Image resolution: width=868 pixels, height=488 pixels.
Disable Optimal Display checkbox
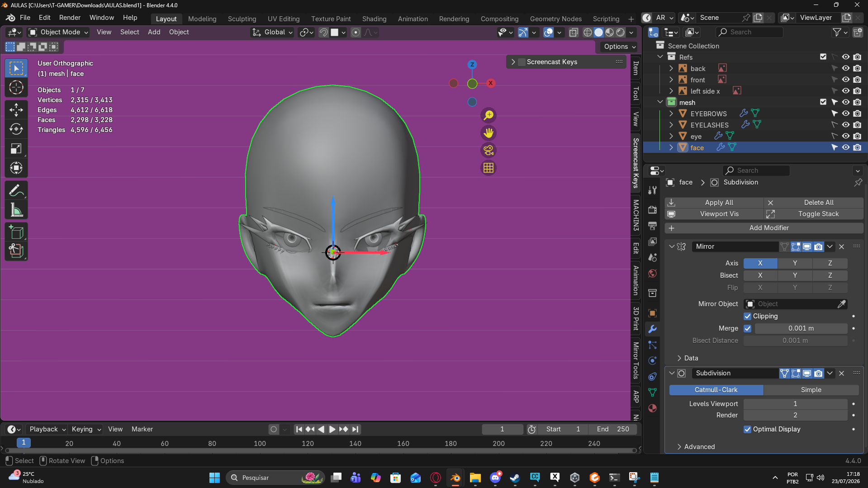tap(747, 429)
